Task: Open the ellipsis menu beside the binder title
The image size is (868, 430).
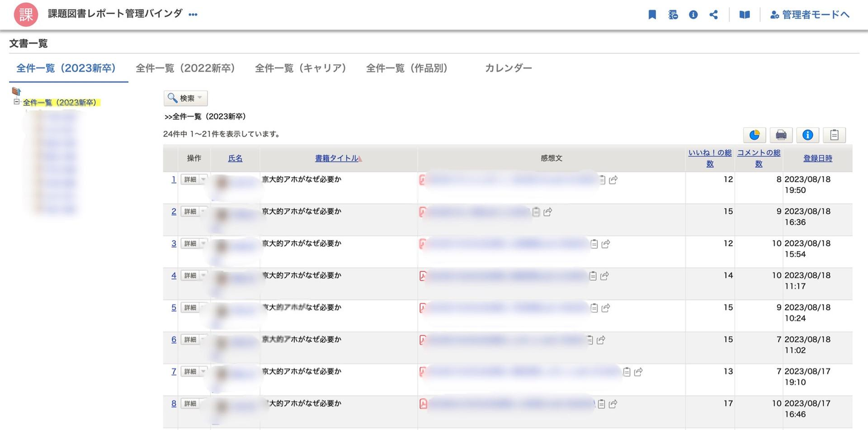Action: coord(193,14)
